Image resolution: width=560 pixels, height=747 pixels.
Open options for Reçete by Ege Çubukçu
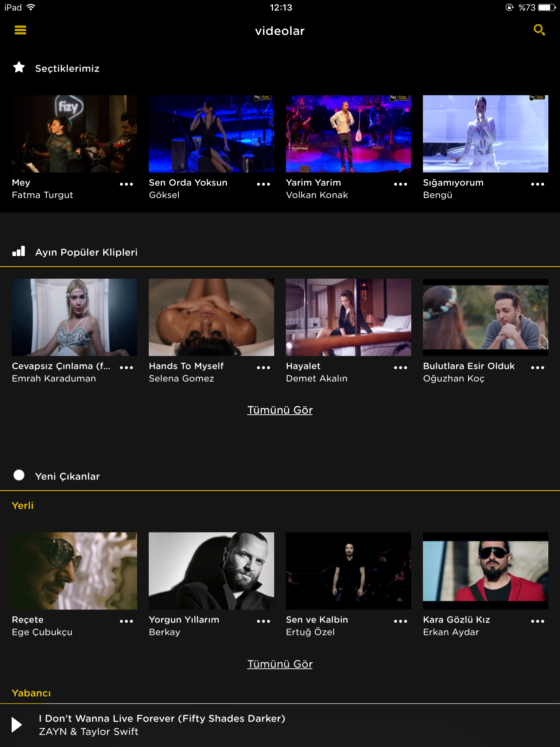127,621
